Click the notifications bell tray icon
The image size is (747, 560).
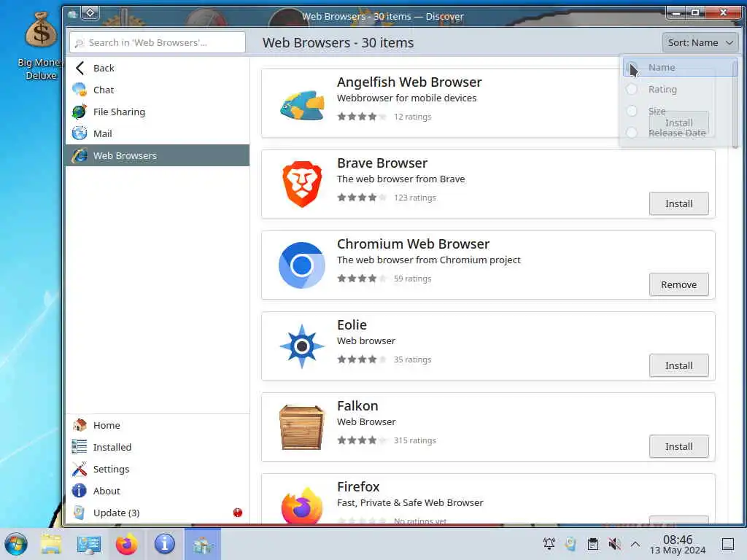tap(549, 544)
